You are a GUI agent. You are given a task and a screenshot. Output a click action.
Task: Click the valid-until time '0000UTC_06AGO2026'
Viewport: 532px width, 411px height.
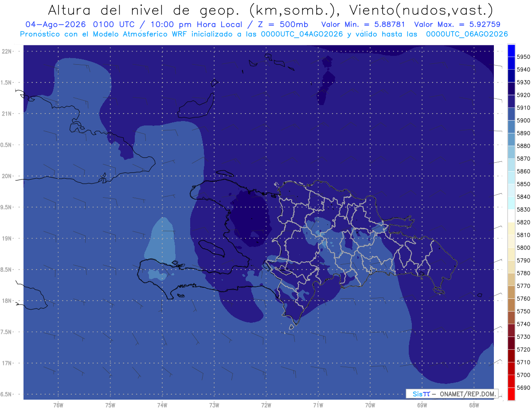467,34
